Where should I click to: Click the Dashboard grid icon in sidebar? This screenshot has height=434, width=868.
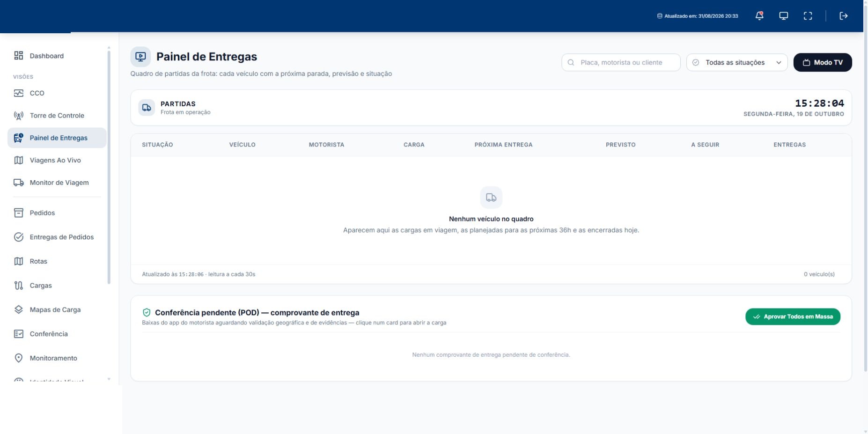coord(19,56)
